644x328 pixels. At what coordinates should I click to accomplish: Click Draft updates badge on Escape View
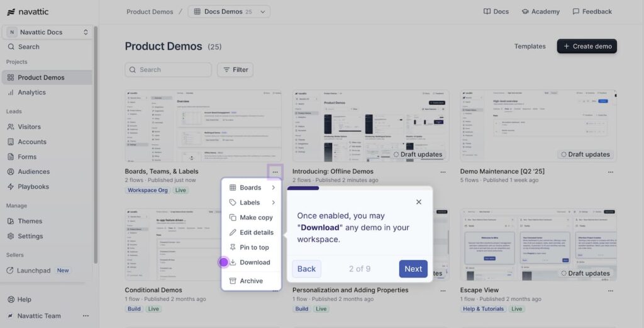[586, 273]
